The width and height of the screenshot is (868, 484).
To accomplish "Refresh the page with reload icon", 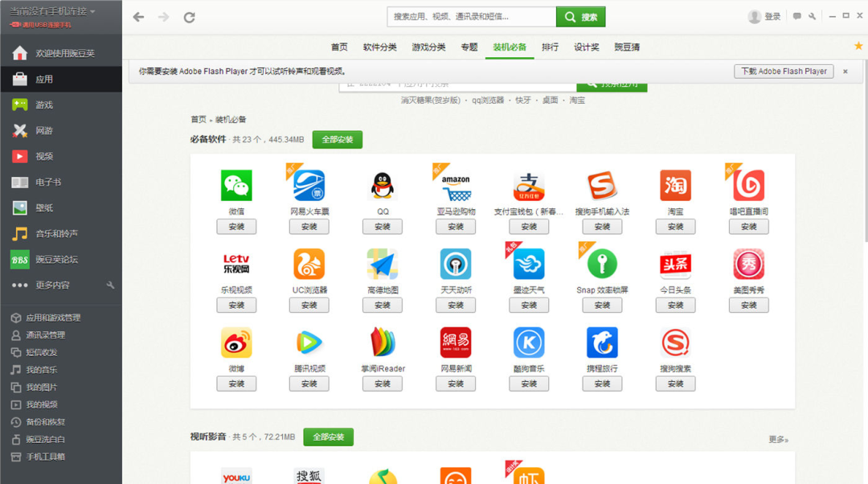I will pos(190,17).
